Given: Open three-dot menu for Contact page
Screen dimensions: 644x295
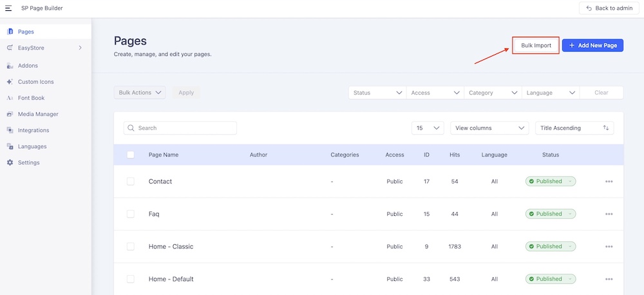Looking at the screenshot, I should (x=609, y=182).
